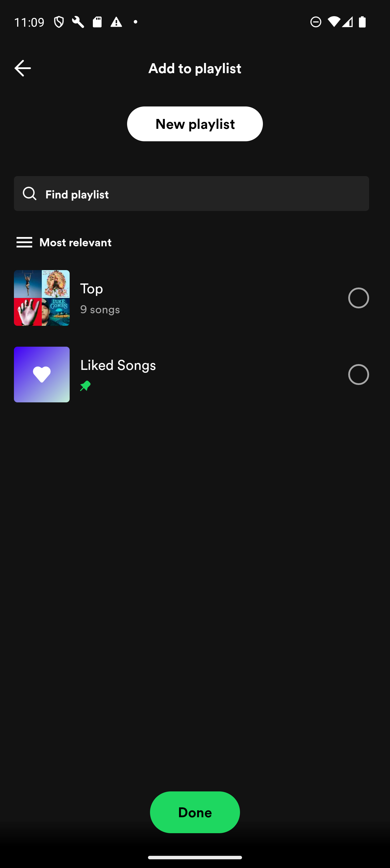The image size is (390, 868).
Task: Open the sort lines icon
Action: (x=24, y=242)
